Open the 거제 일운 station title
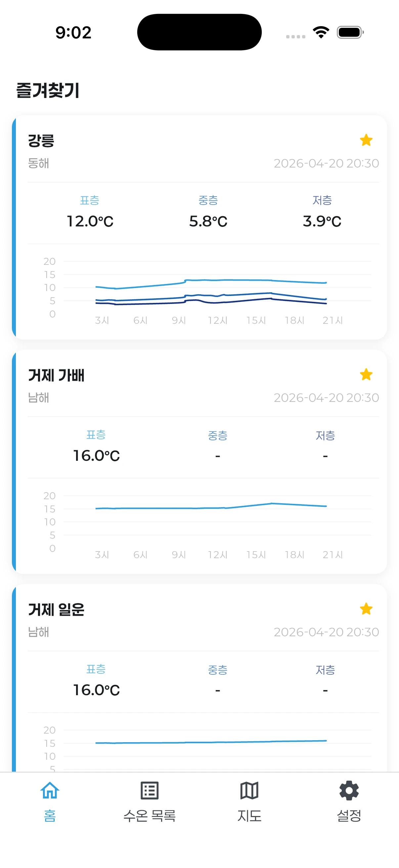Image resolution: width=399 pixels, height=868 pixels. pyautogui.click(x=56, y=609)
